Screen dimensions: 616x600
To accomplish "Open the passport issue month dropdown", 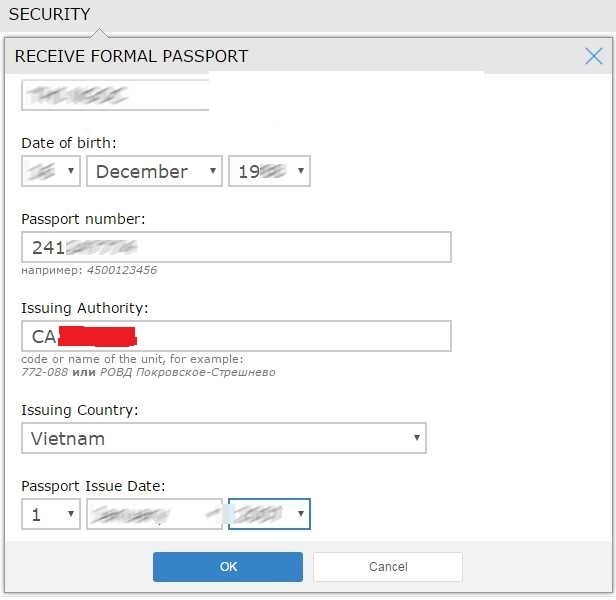I will click(x=154, y=514).
